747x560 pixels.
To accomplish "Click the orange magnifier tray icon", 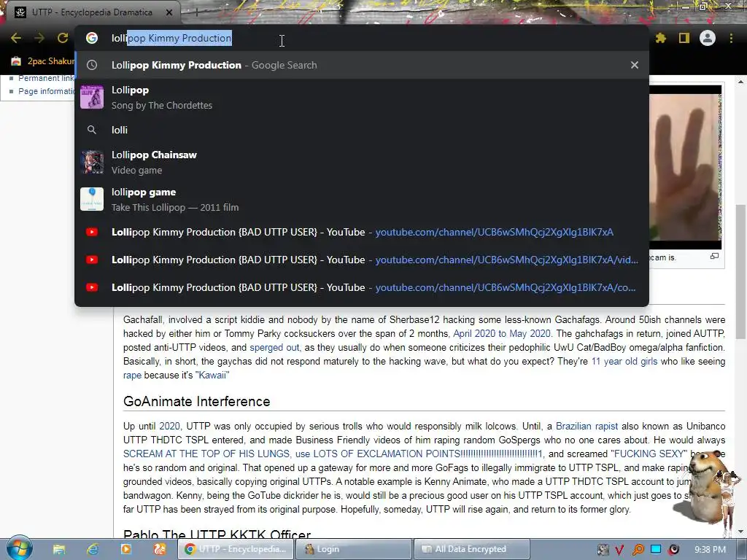I will (x=638, y=550).
